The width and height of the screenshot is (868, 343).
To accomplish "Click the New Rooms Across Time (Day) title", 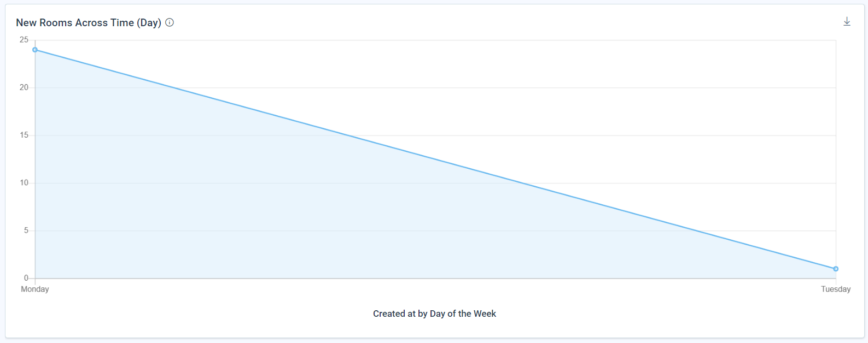I will [89, 22].
